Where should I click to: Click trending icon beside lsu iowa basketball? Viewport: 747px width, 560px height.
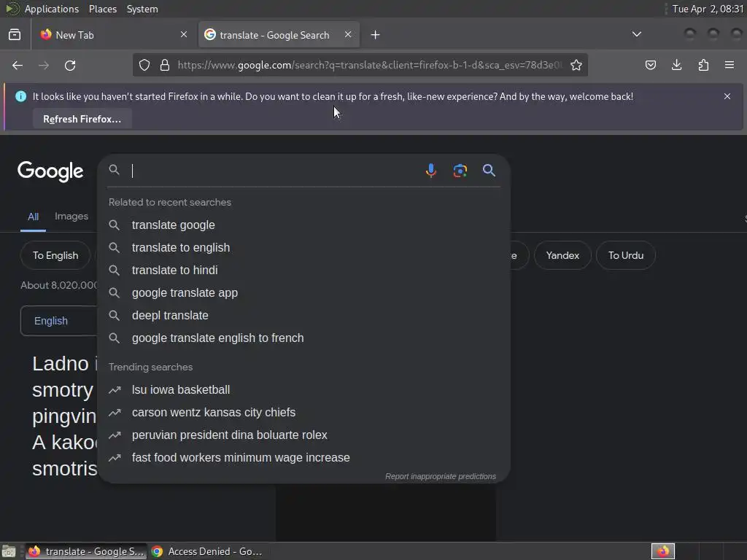tap(115, 390)
